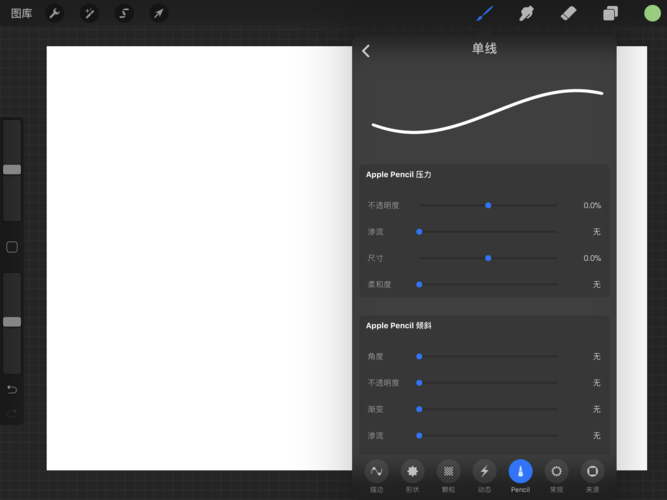Open the 图库 gallery
Viewport: 667px width, 500px height.
(x=21, y=14)
